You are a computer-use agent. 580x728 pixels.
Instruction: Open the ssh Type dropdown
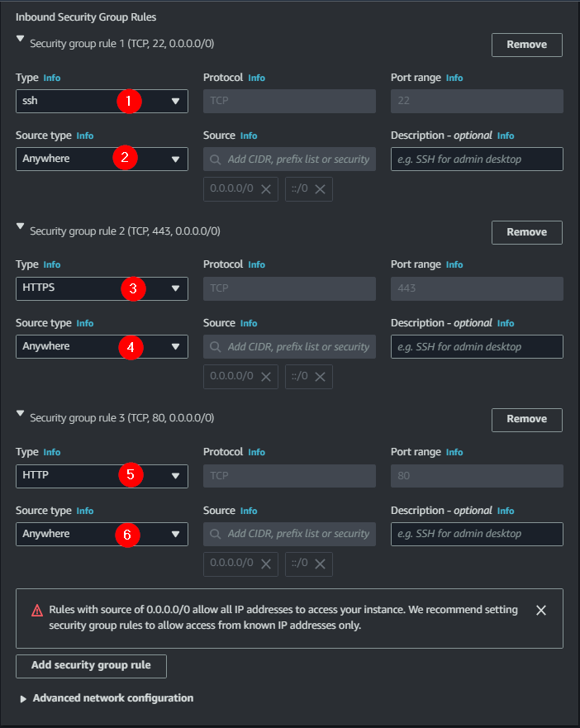coord(102,101)
